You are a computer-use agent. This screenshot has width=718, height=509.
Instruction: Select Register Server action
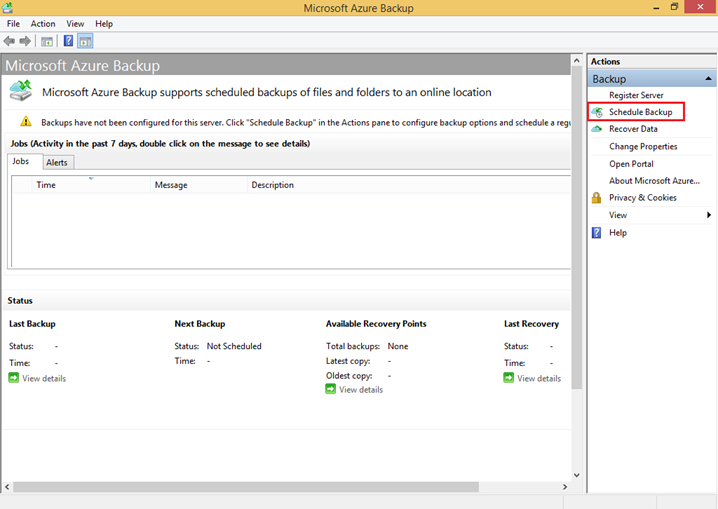tap(636, 95)
